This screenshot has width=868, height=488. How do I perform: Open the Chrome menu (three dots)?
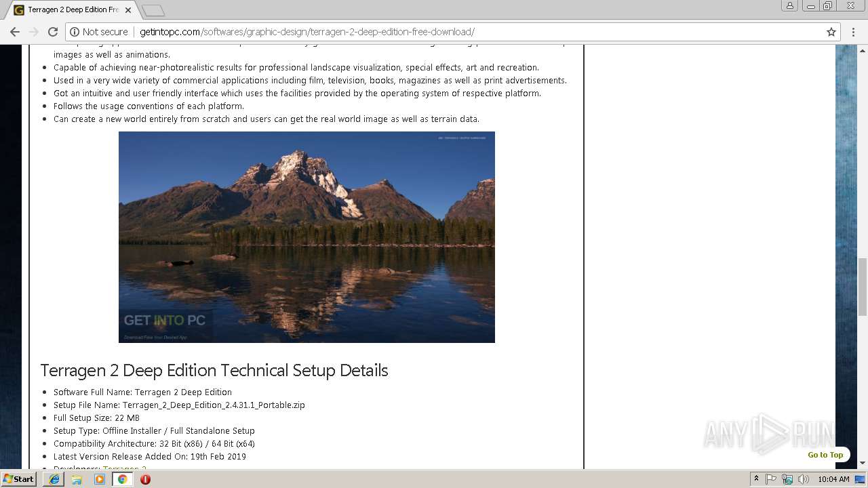(854, 32)
